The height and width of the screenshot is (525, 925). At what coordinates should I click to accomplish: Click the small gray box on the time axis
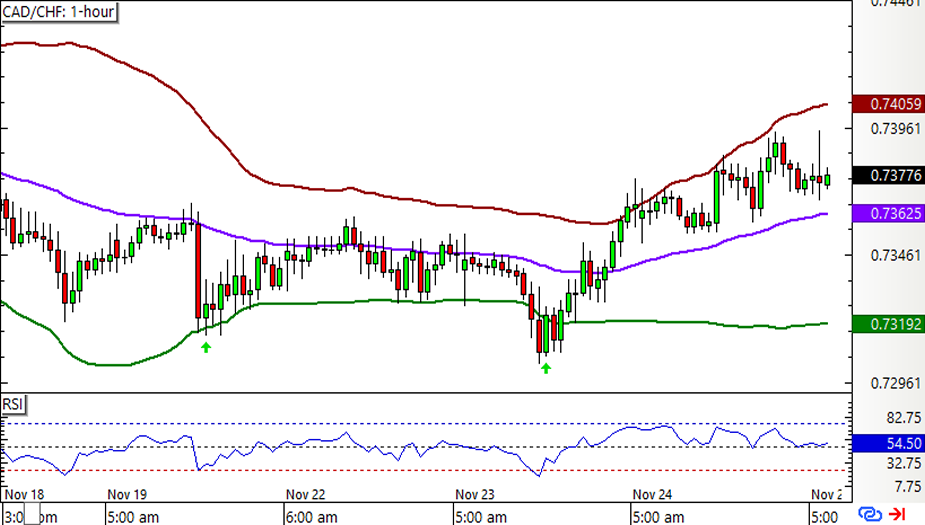click(32, 514)
